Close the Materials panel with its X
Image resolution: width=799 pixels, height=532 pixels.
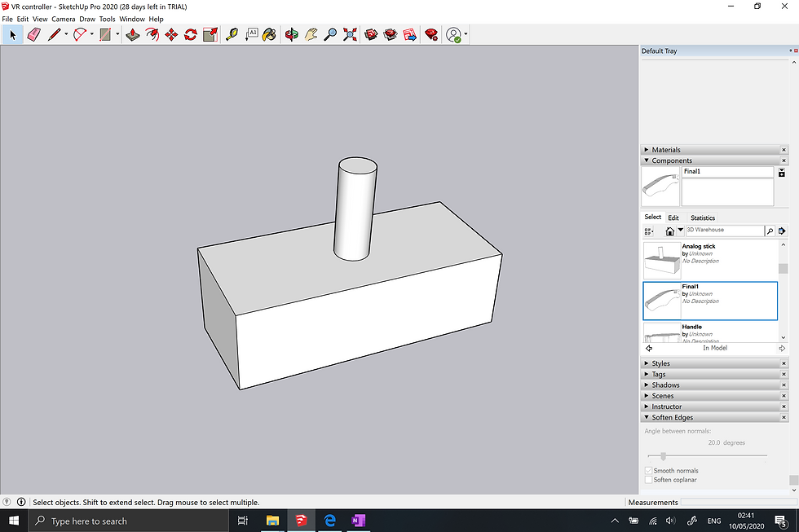(x=784, y=150)
